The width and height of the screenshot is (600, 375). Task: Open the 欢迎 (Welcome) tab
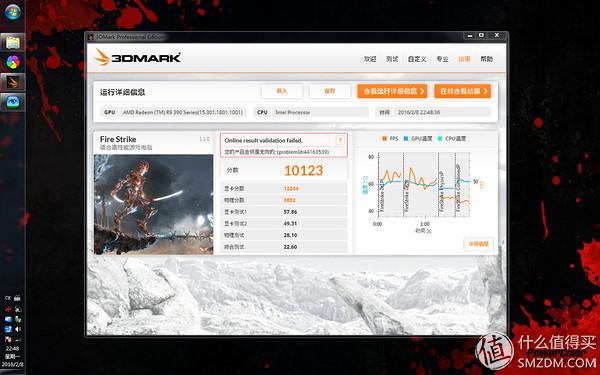(370, 59)
